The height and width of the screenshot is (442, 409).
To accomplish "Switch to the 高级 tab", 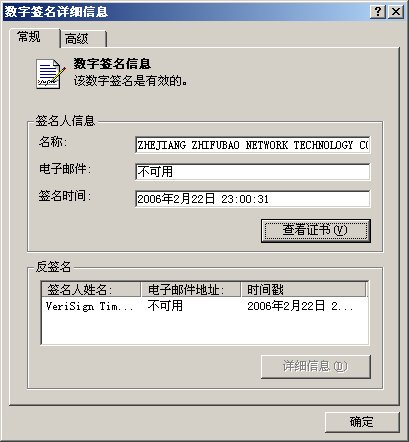I will click(x=83, y=39).
